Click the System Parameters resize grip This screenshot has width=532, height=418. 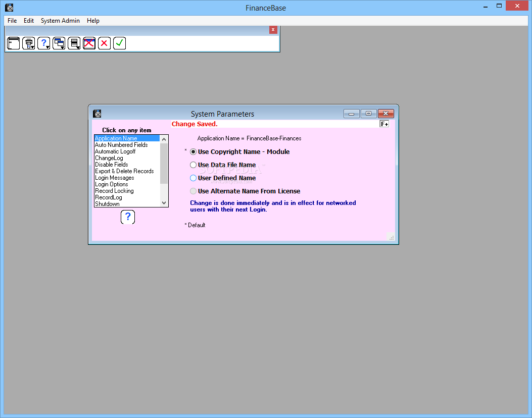(391, 237)
